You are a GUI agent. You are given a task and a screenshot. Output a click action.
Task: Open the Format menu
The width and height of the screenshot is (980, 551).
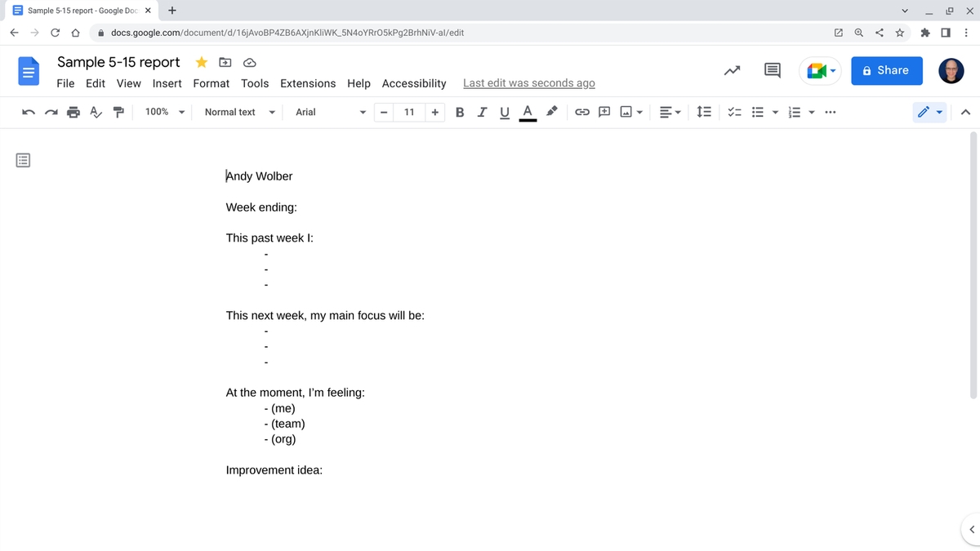[211, 83]
